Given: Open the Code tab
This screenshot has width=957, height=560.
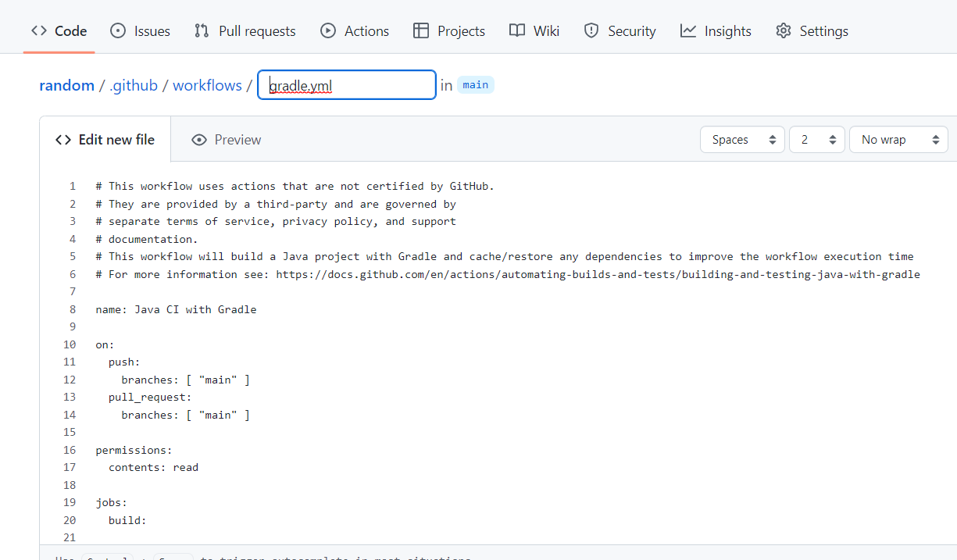Looking at the screenshot, I should [x=59, y=31].
